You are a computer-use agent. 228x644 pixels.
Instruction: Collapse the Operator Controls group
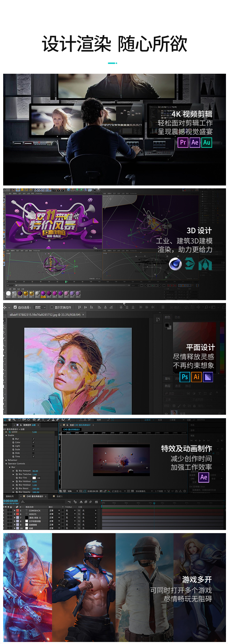click(x=6, y=464)
